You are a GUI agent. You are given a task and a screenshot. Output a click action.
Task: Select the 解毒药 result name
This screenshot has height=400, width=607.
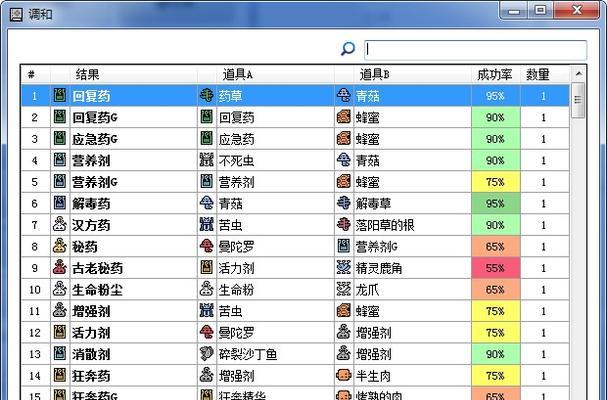pos(91,203)
